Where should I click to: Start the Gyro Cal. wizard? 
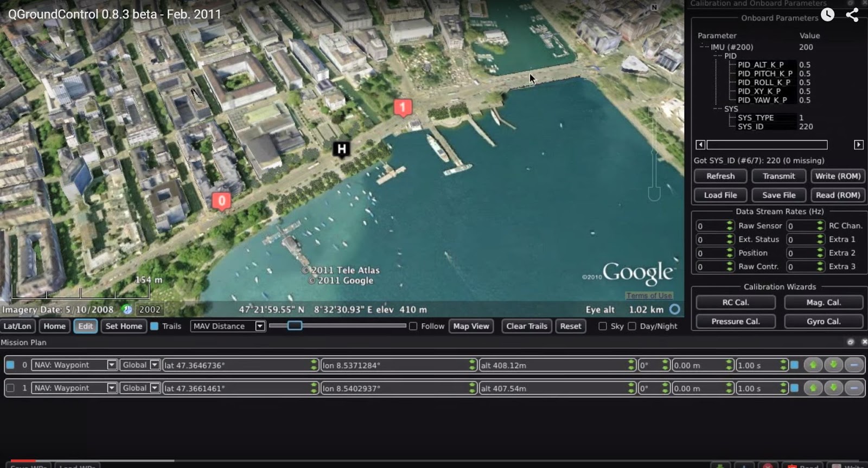click(x=824, y=321)
